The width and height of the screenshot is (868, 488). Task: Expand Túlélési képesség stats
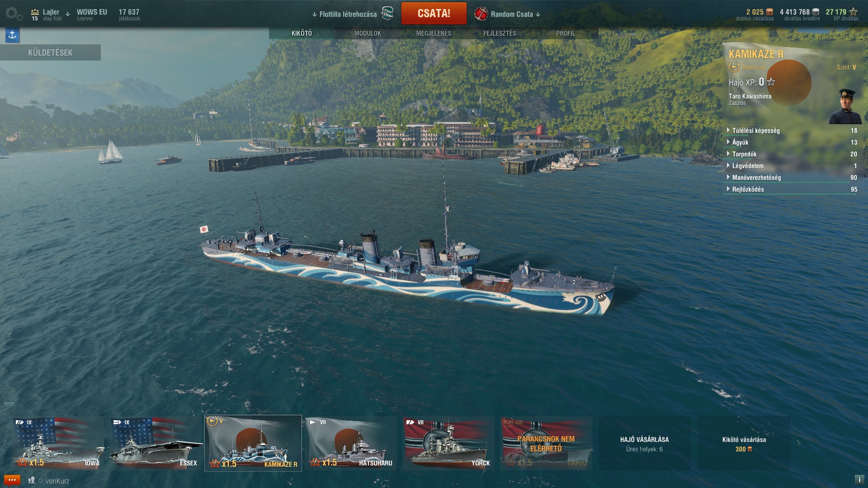coord(792,131)
